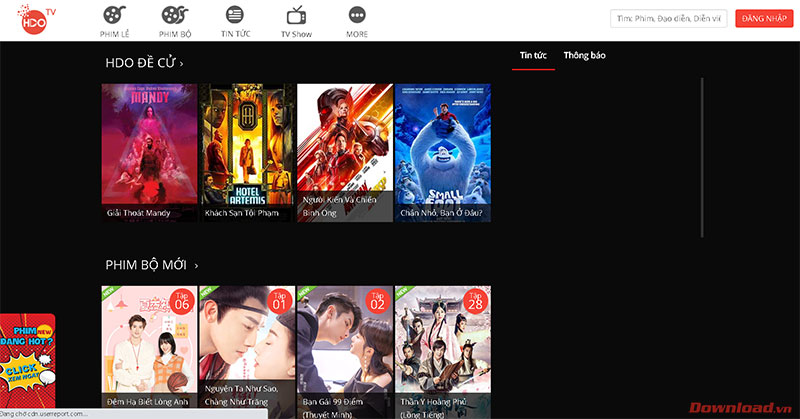Click the ĐĂNG NHẬP login button

coord(764,18)
